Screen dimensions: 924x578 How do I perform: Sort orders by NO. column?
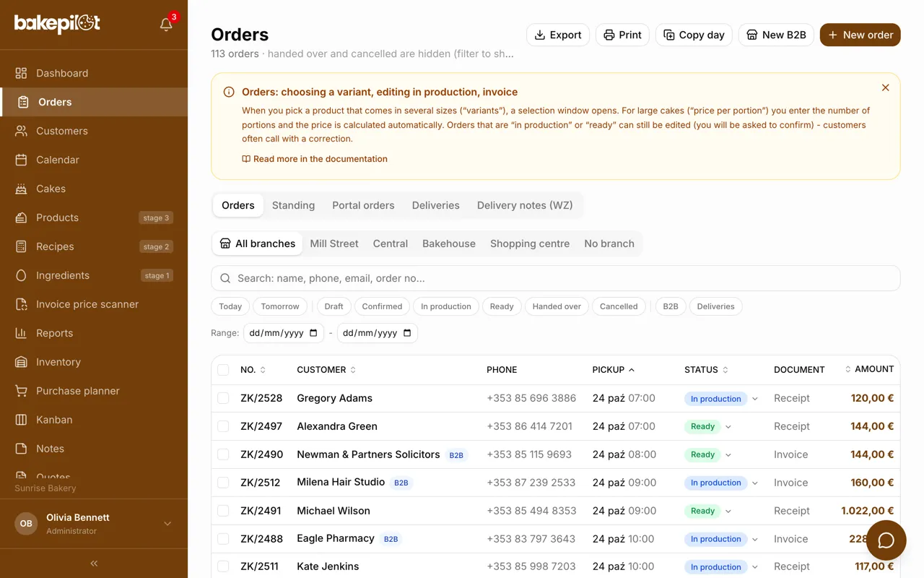coord(253,370)
